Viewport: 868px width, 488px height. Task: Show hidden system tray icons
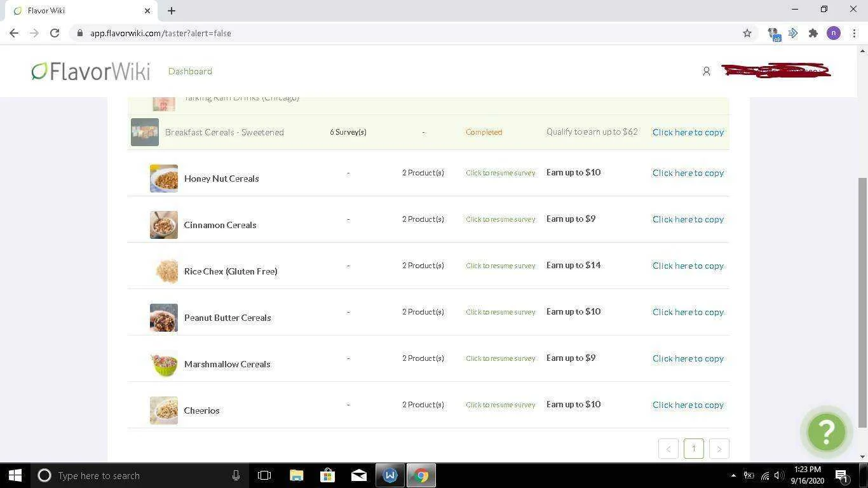(733, 475)
